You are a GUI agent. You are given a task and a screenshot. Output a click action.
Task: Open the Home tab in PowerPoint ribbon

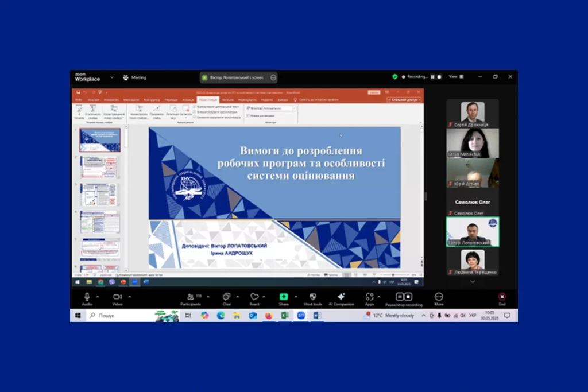(94, 100)
